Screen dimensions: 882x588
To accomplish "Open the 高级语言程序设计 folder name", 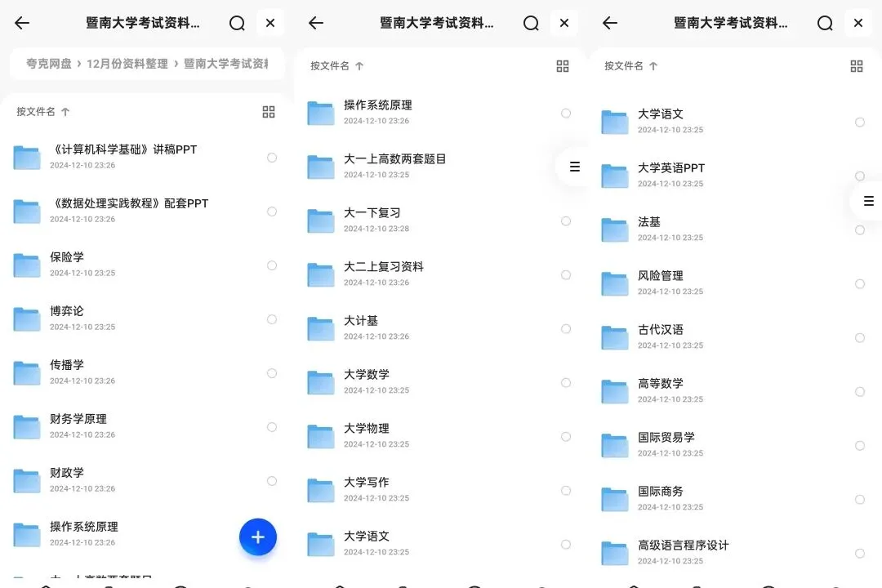I will pyautogui.click(x=683, y=546).
